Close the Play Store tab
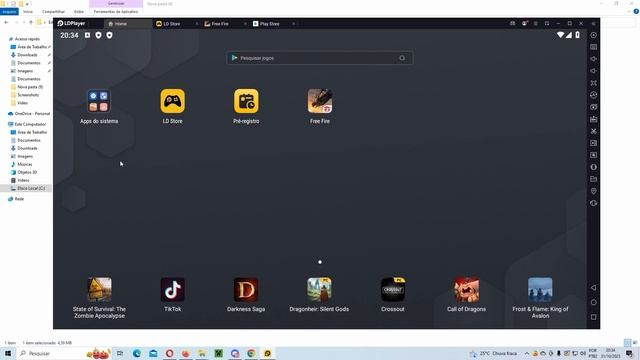The width and height of the screenshot is (640, 360). [x=293, y=24]
